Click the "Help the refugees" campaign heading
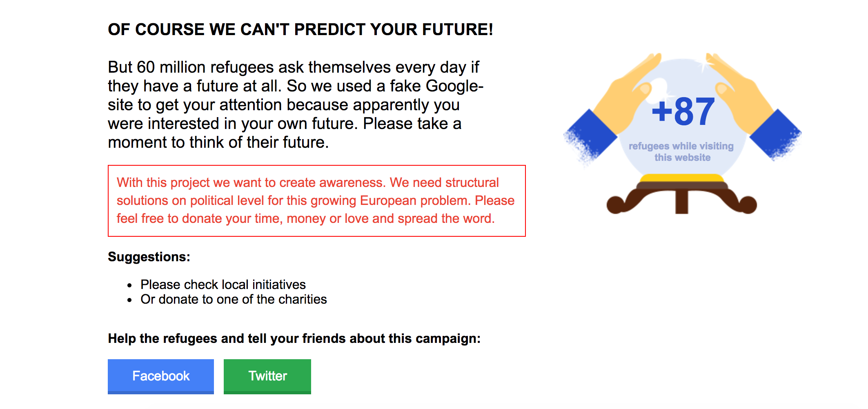Screen dimensions: 868x409 click(294, 338)
